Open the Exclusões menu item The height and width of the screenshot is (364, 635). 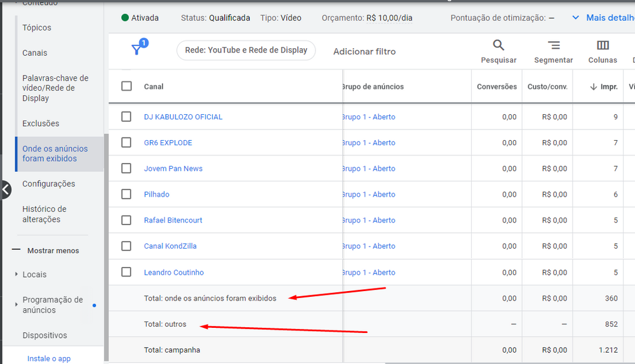(x=41, y=124)
